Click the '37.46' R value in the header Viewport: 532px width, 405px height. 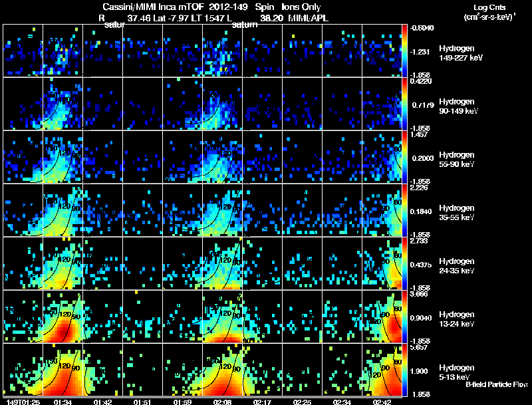pos(139,18)
